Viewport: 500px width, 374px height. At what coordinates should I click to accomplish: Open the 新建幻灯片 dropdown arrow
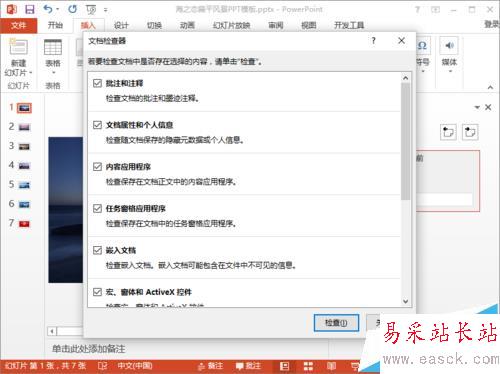[x=31, y=73]
